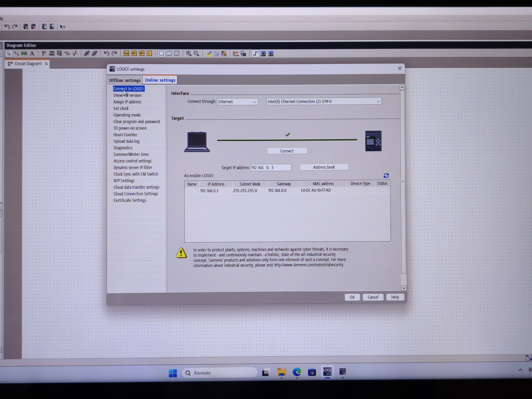The image size is (532, 399).
Task: Click undo in the Diagram Editor toolbar
Action: click(107, 53)
